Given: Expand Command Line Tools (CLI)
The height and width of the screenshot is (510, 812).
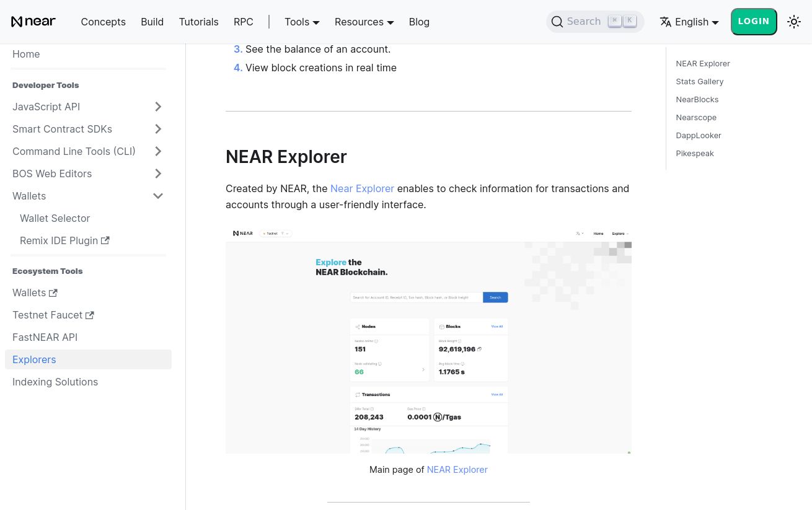Looking at the screenshot, I should point(158,151).
